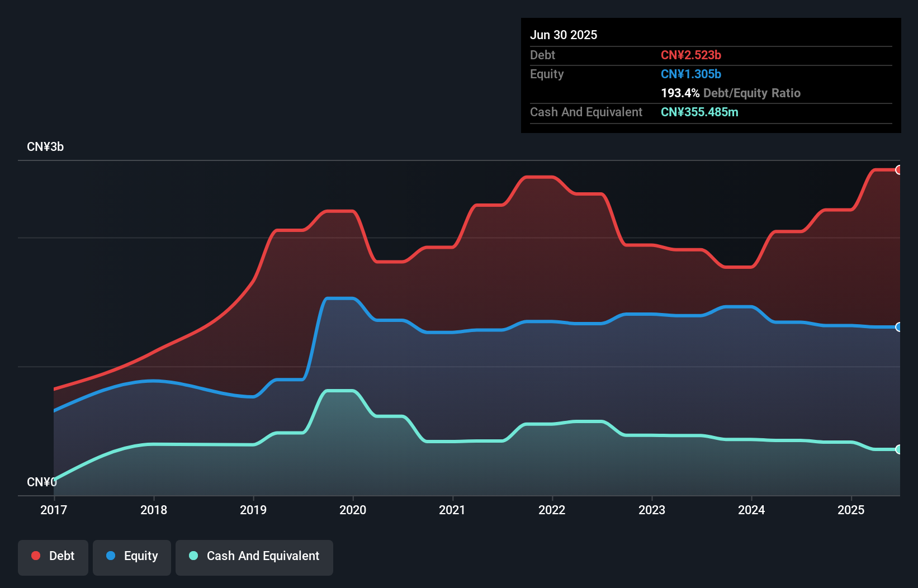Screen dimensions: 918x588
Task: Click the CN¥1.305b Equity value in tooltip
Action: [691, 74]
